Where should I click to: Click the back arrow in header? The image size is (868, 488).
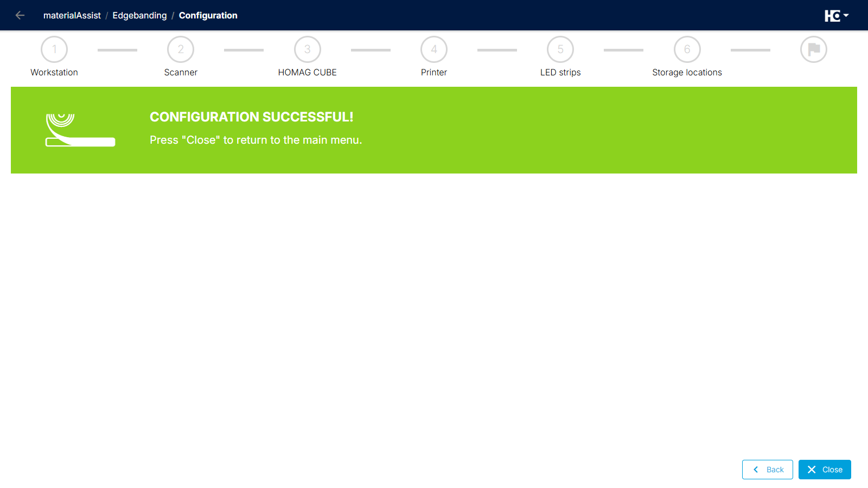pos(20,15)
